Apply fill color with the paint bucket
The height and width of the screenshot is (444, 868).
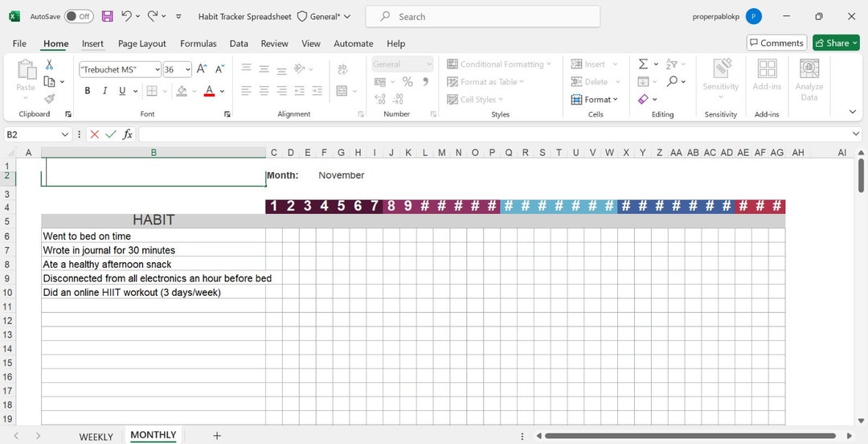[x=182, y=90]
